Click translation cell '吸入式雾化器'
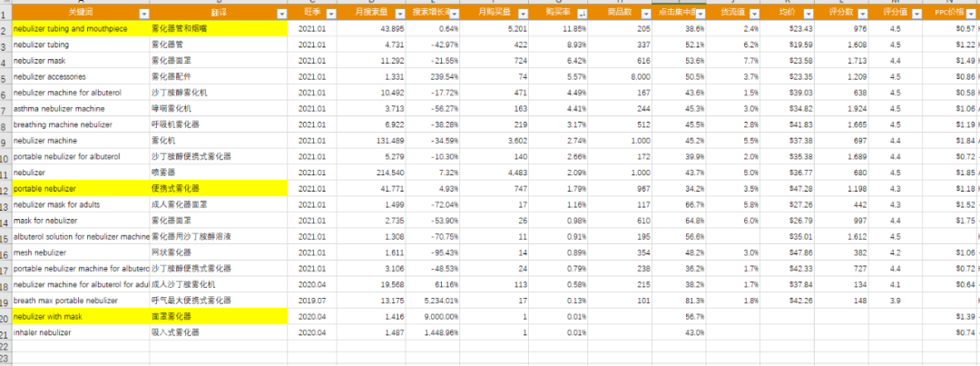The width and height of the screenshot is (980, 366). coord(219,332)
